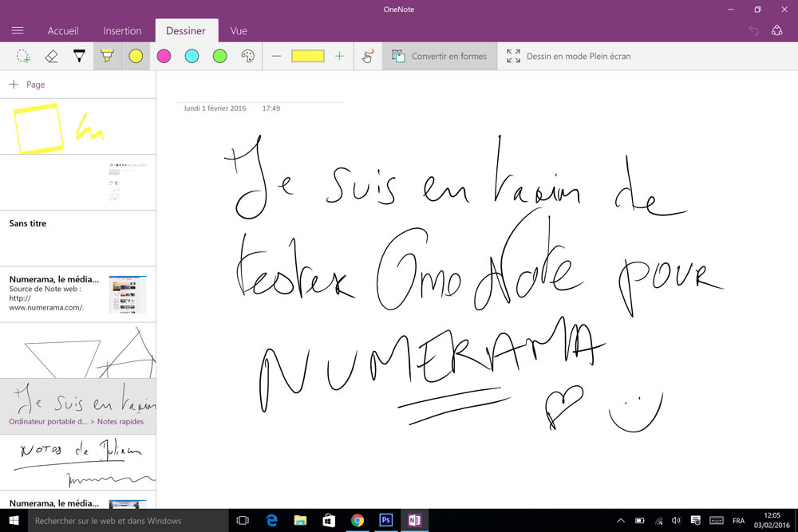Enable Dessin en mode Plein écran
Image resolution: width=798 pixels, height=532 pixels.
coord(569,56)
